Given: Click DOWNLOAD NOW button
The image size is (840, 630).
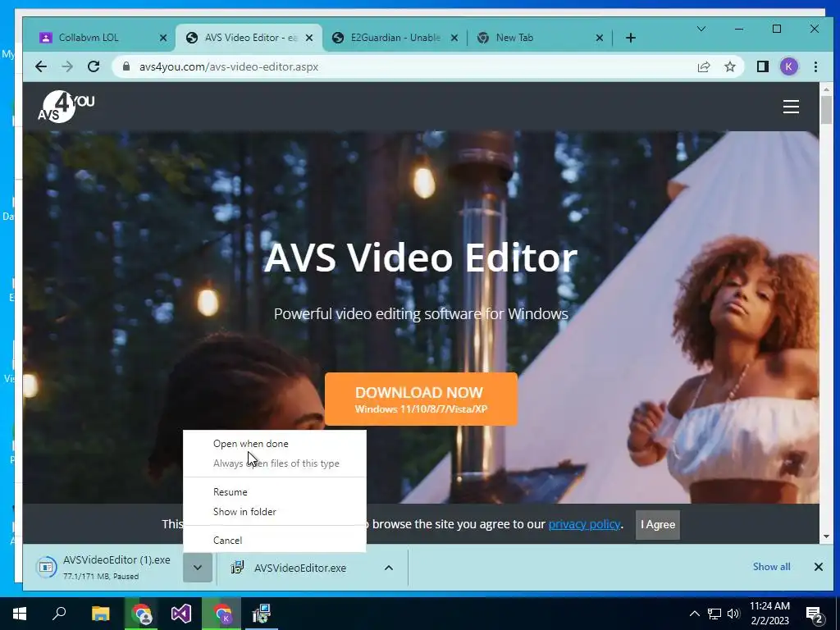Looking at the screenshot, I should [x=421, y=399].
